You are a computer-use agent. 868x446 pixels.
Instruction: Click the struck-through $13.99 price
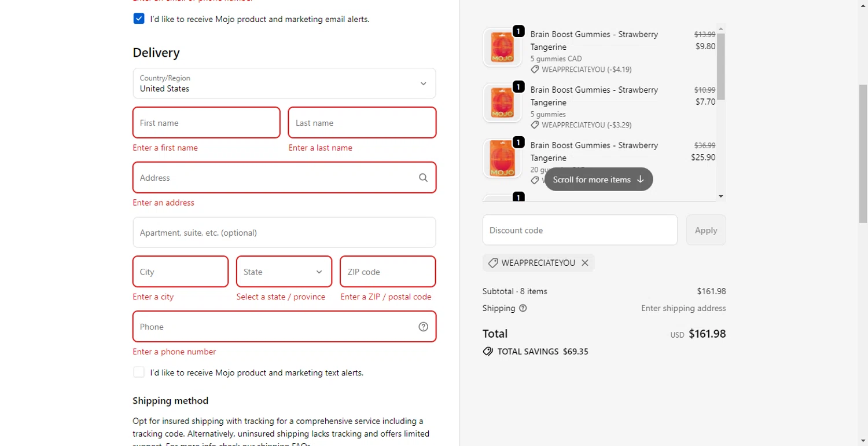(x=705, y=34)
